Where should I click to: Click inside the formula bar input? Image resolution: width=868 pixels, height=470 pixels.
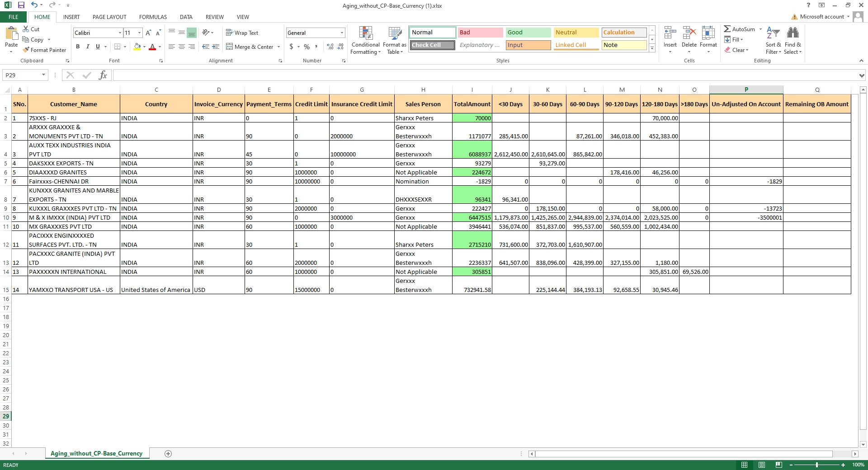pos(484,75)
